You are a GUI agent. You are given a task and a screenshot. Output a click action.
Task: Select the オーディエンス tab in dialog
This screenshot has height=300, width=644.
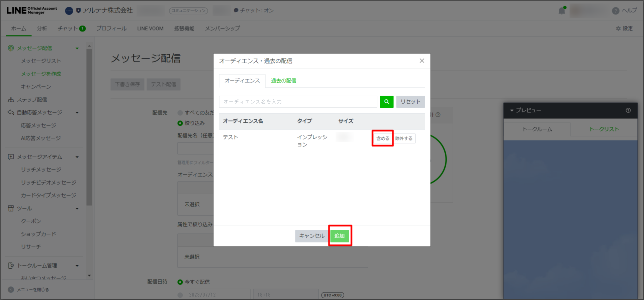(242, 81)
